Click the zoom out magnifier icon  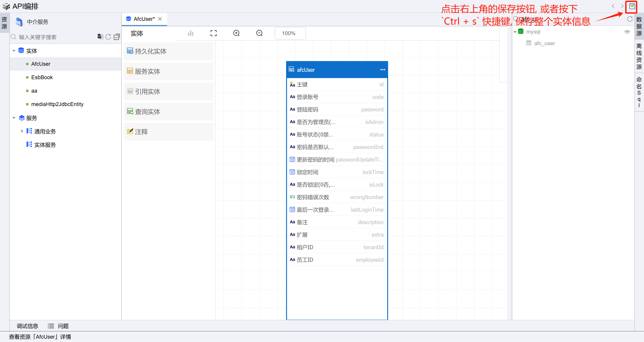pyautogui.click(x=259, y=33)
